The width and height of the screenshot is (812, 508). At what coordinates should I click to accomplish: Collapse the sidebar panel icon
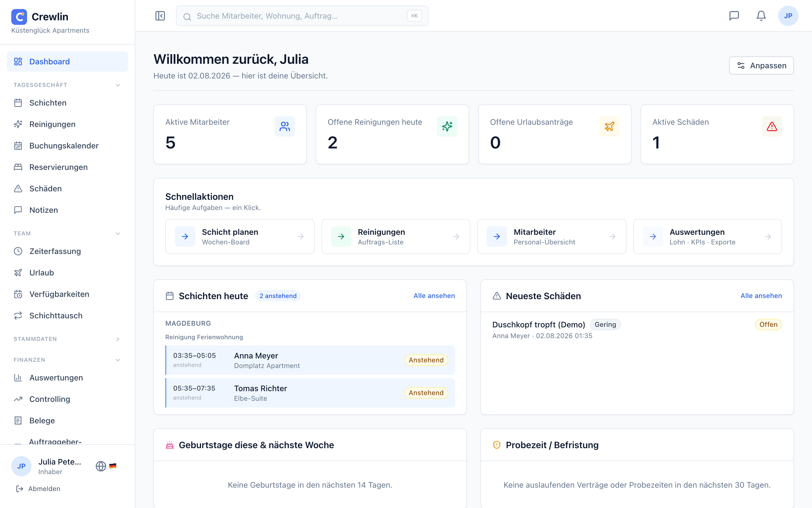click(160, 16)
